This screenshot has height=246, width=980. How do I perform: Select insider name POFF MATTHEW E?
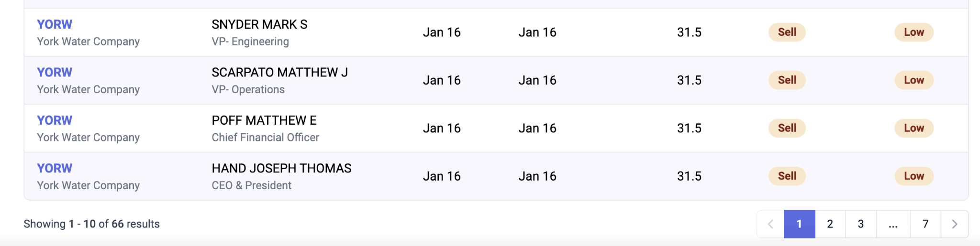click(x=264, y=120)
